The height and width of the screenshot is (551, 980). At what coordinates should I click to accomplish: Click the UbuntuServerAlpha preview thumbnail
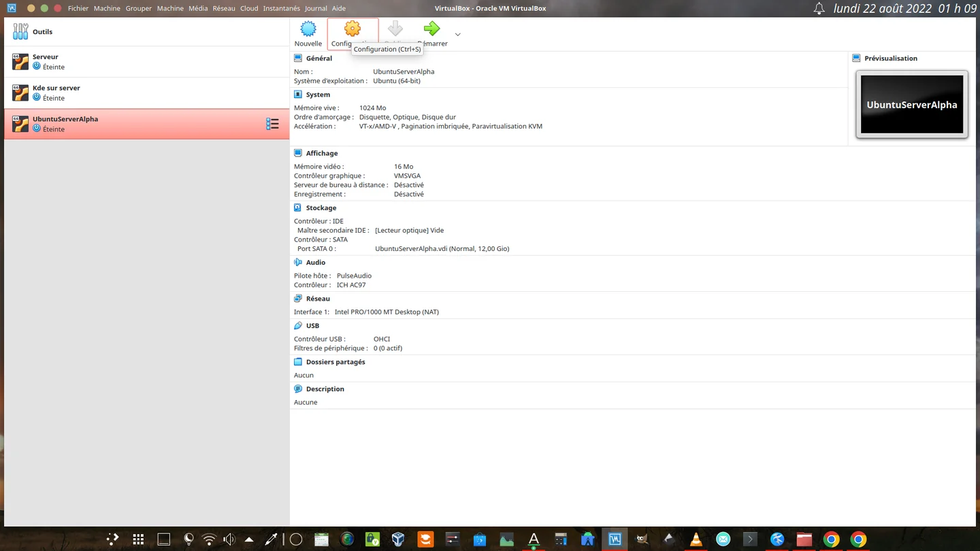[912, 105]
